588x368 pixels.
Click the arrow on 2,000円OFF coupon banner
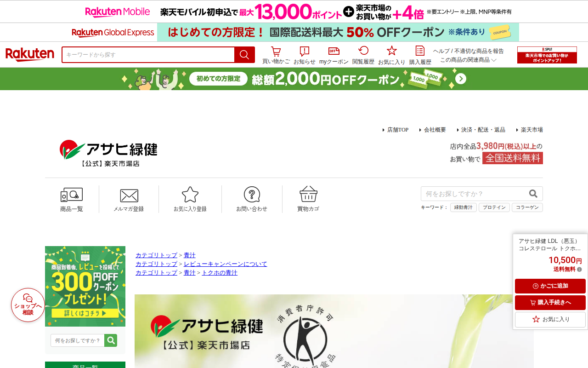point(461,79)
